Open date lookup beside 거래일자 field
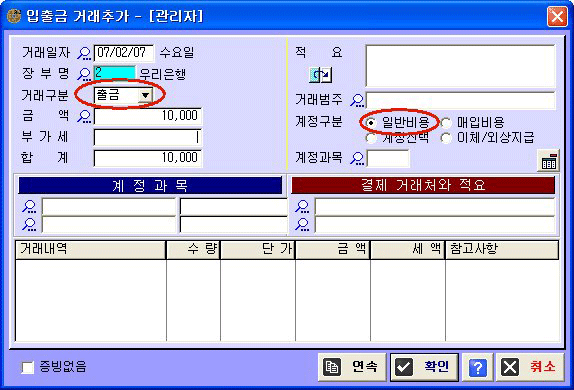Viewport: 574px width, 390px height. [84, 53]
